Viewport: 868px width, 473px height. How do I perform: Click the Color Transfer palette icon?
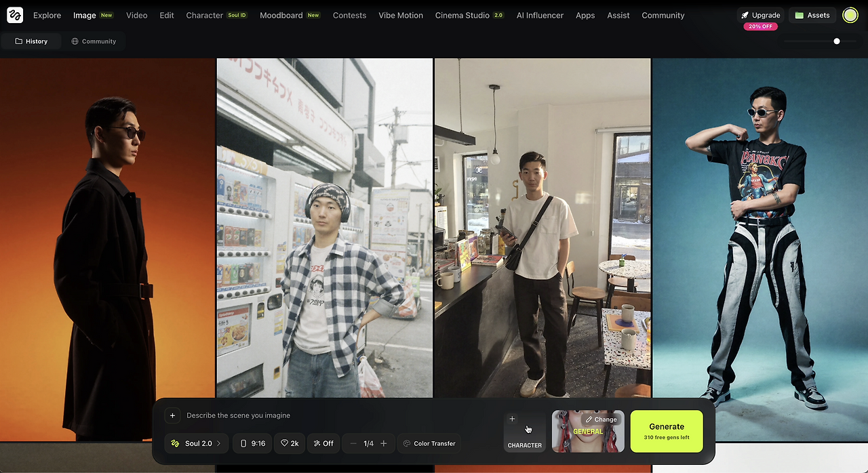click(x=408, y=443)
